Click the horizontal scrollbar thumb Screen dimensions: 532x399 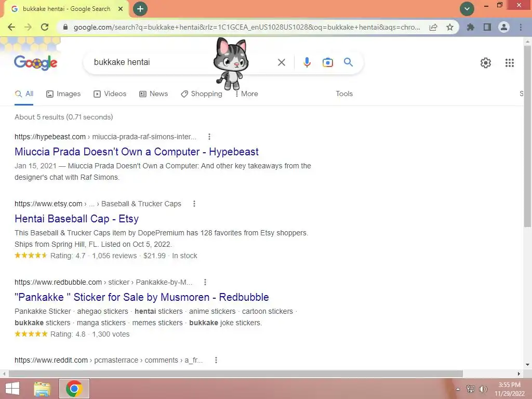(x=236, y=374)
